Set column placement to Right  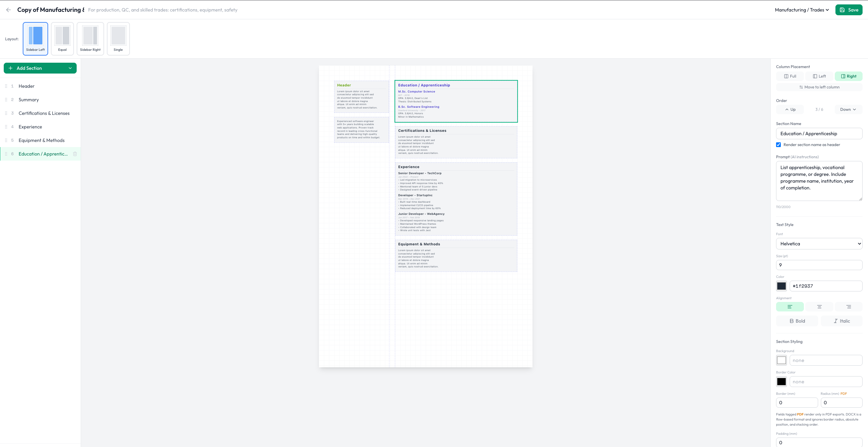pos(848,76)
